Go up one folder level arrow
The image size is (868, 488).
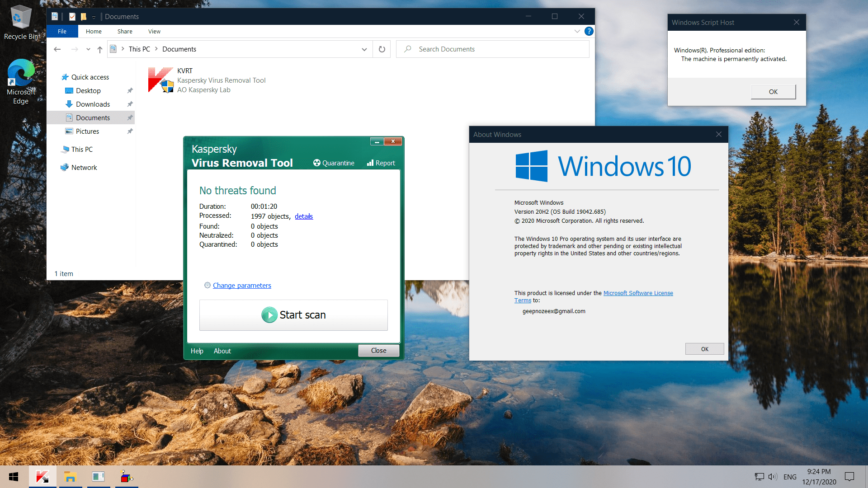point(100,49)
